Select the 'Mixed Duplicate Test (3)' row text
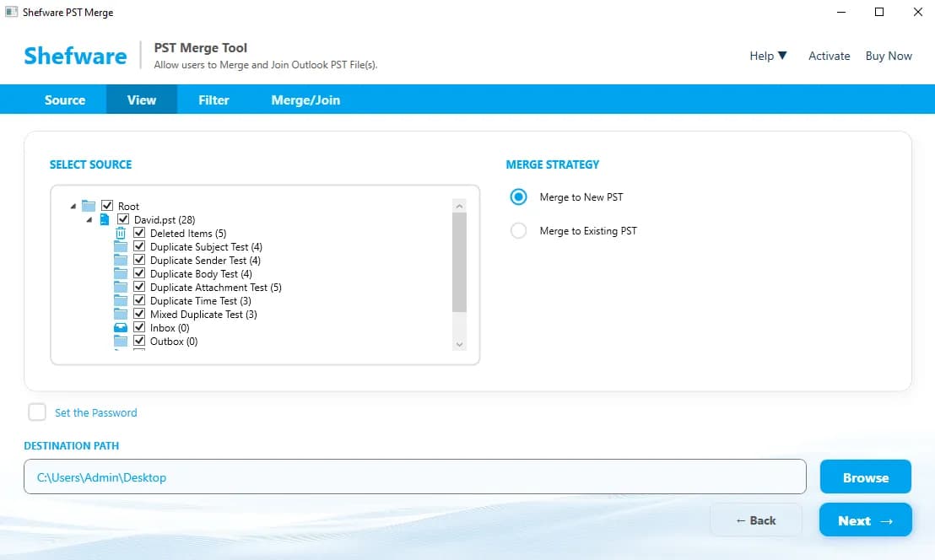This screenshot has height=560, width=935. [203, 315]
